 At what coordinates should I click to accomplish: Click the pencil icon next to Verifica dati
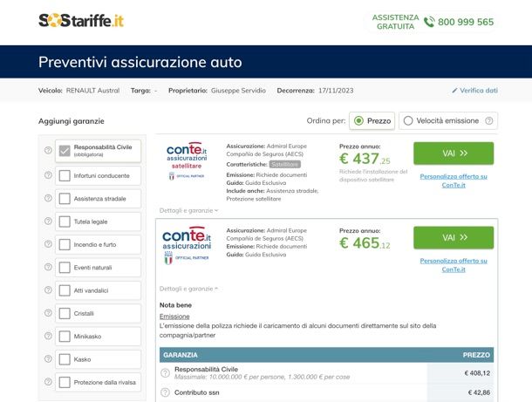point(454,91)
